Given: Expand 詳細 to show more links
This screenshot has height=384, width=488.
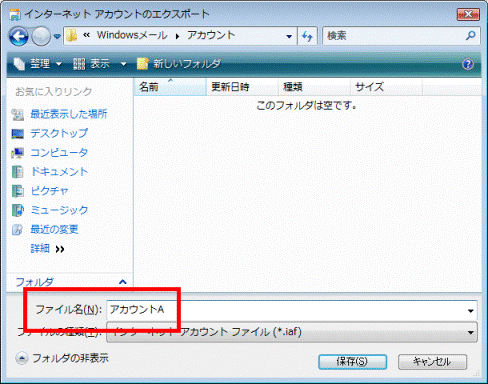Looking at the screenshot, I should coord(47,249).
